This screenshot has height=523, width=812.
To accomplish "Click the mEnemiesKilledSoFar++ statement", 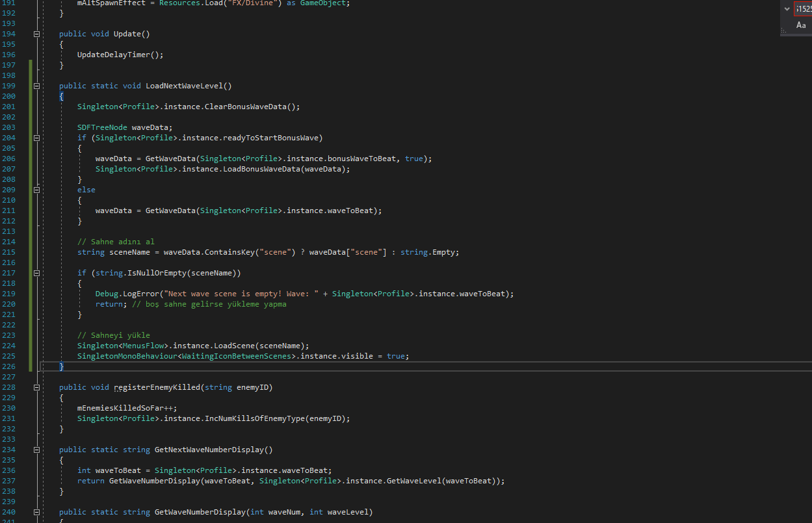I will pos(127,408).
